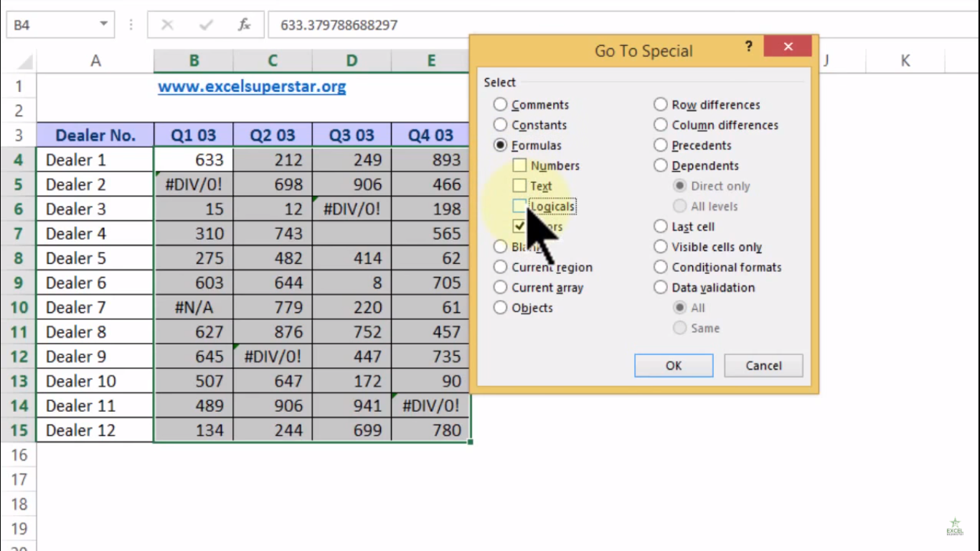Select the Column differences option
This screenshot has height=551, width=980.
pos(660,125)
